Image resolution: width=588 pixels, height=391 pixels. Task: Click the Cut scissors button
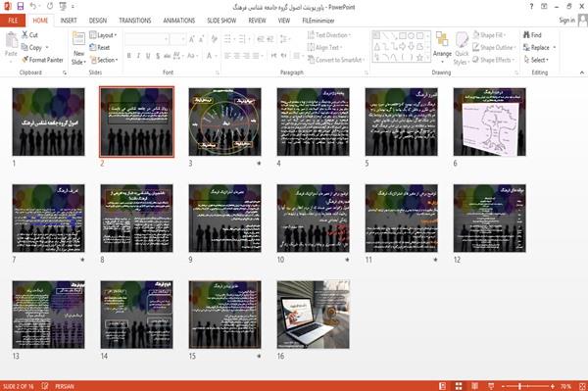[x=29, y=35]
